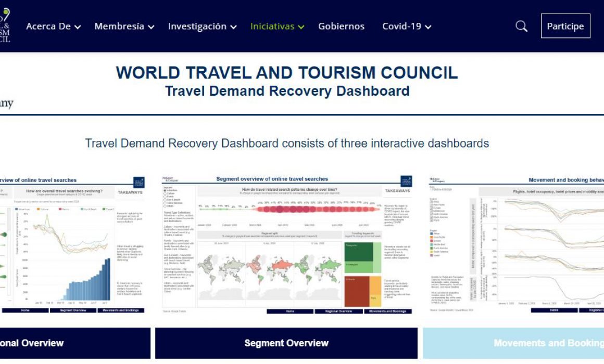
Task: Open the Iniciativas menu chevron
Action: 301,27
